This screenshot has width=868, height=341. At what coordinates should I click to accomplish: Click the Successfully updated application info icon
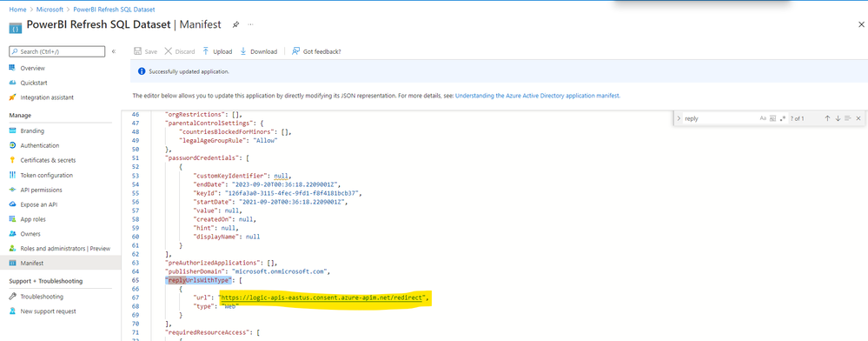pyautogui.click(x=141, y=71)
